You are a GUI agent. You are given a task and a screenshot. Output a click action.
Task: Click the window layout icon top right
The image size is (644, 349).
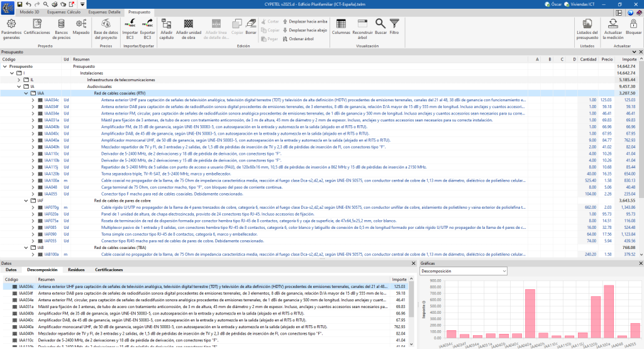tap(619, 13)
